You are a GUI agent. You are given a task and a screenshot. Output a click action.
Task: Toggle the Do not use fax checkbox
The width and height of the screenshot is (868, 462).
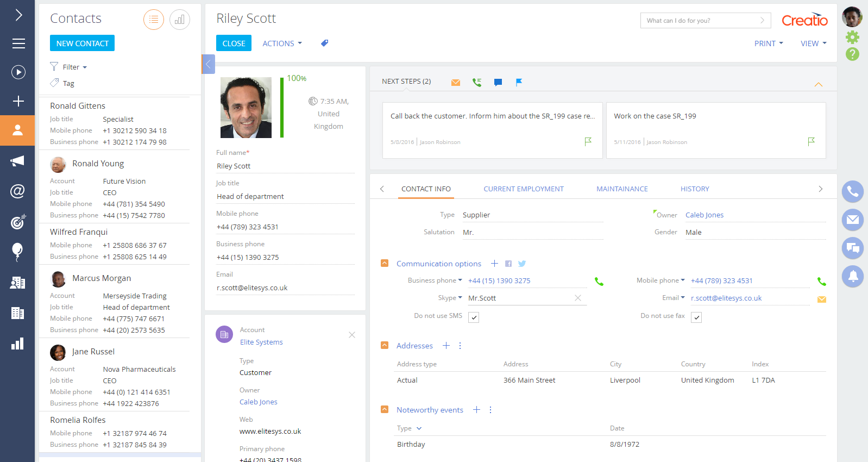point(696,317)
